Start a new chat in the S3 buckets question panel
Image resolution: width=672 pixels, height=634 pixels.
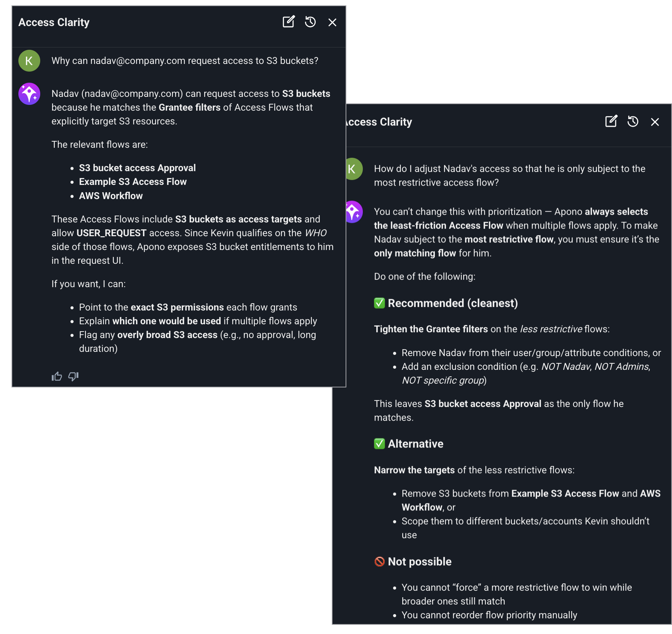(288, 22)
